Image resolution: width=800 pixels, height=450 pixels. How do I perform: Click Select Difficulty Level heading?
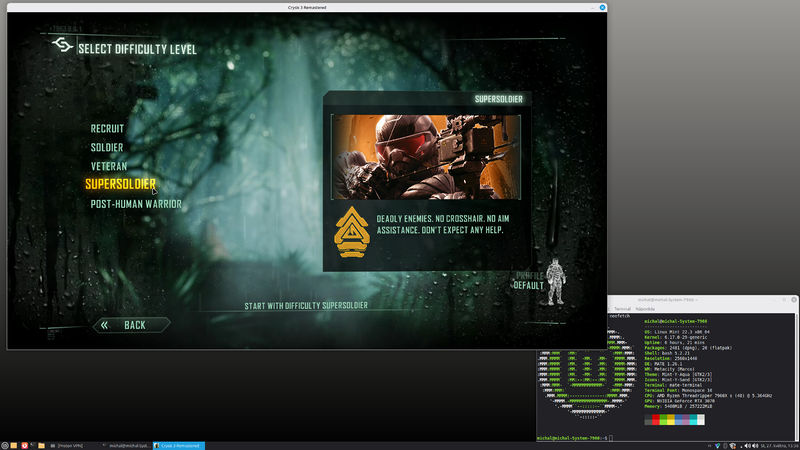click(x=137, y=49)
